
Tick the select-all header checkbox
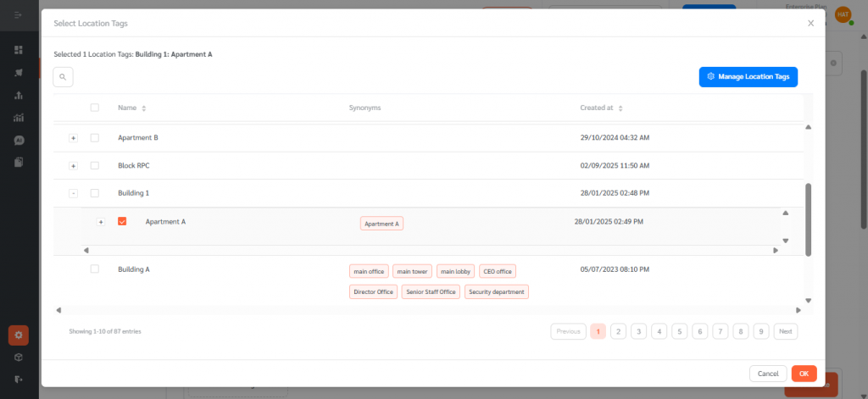pos(95,108)
